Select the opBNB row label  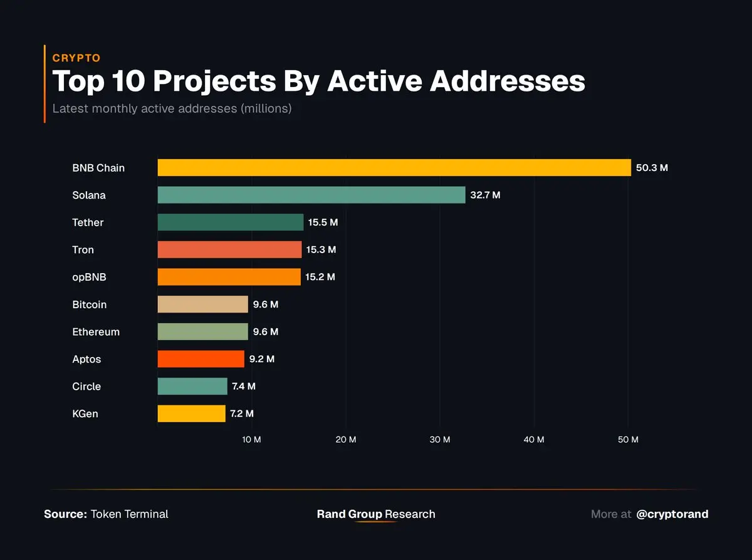89,277
